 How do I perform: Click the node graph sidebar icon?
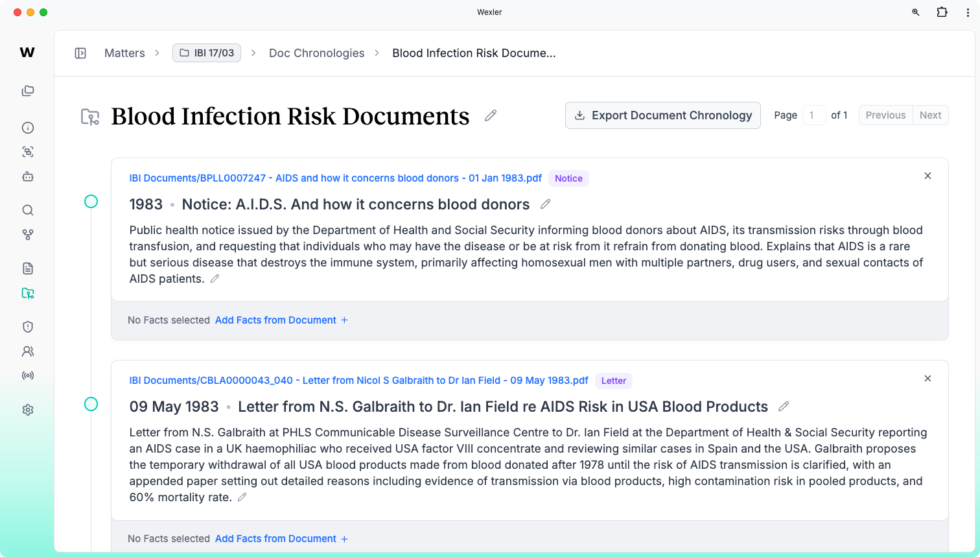point(28,235)
